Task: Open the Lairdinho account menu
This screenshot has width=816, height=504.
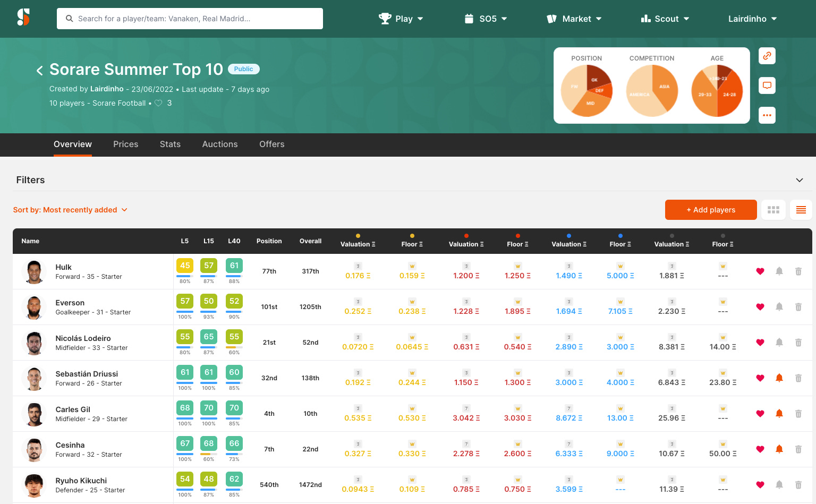Action: click(752, 19)
